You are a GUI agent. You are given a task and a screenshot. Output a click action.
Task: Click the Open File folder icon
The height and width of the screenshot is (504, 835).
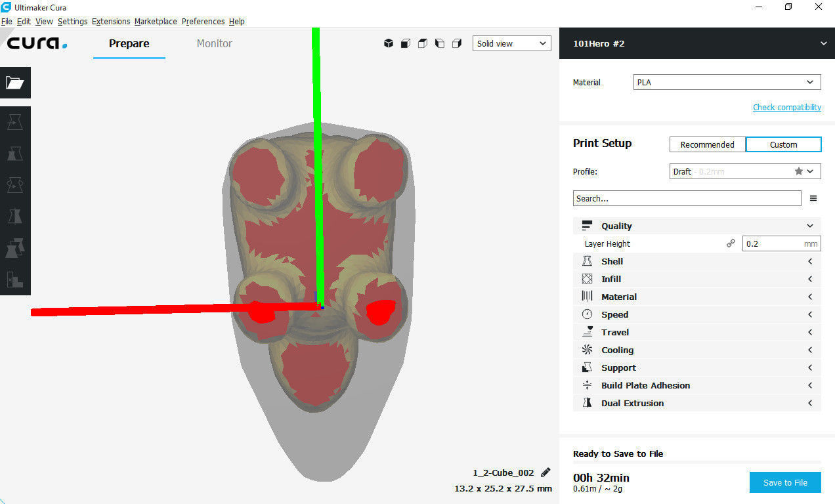tap(15, 83)
